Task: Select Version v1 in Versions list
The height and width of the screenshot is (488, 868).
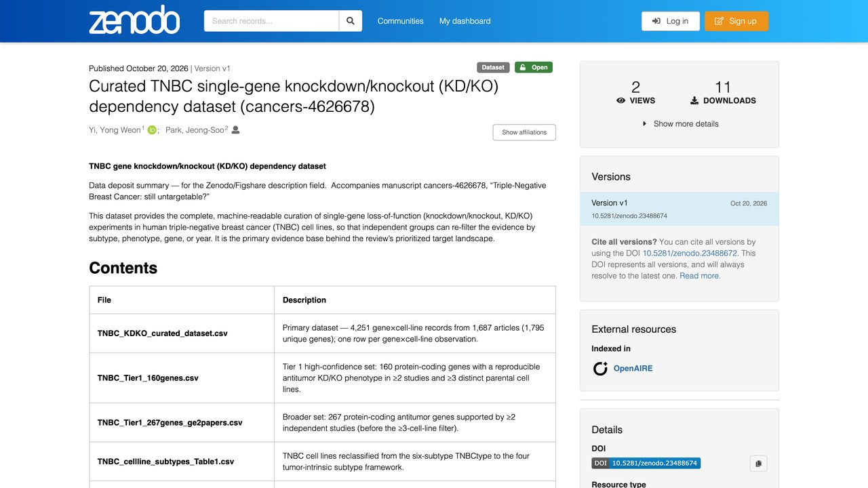Action: click(x=679, y=209)
